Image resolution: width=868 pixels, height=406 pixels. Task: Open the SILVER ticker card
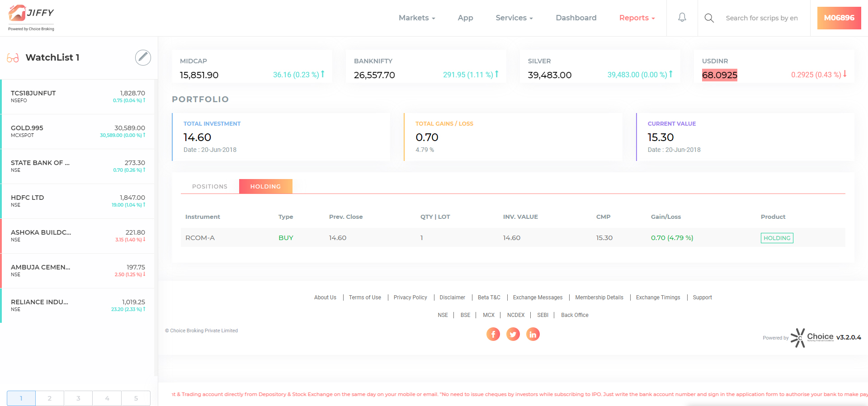pos(600,66)
